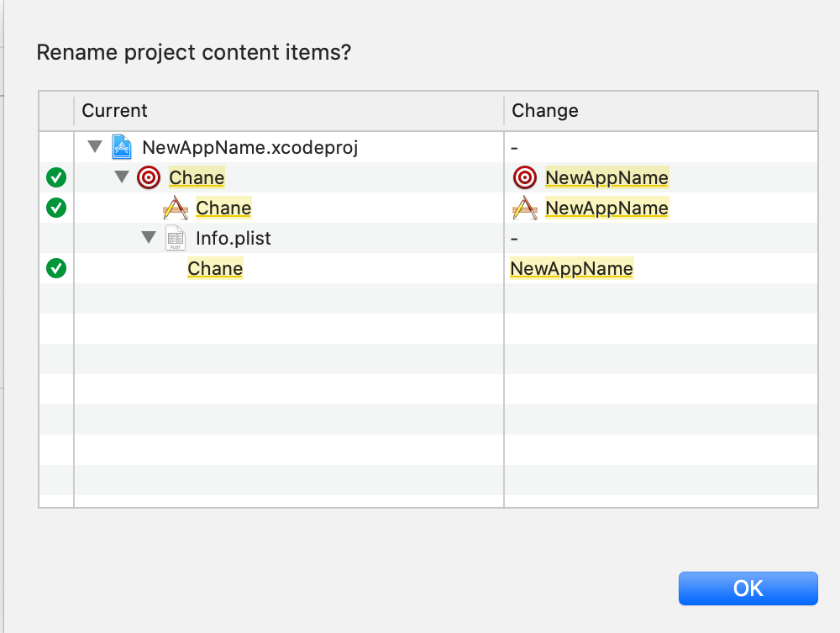
Task: Select the NewAppName.xcodeproj row label
Action: pos(250,148)
